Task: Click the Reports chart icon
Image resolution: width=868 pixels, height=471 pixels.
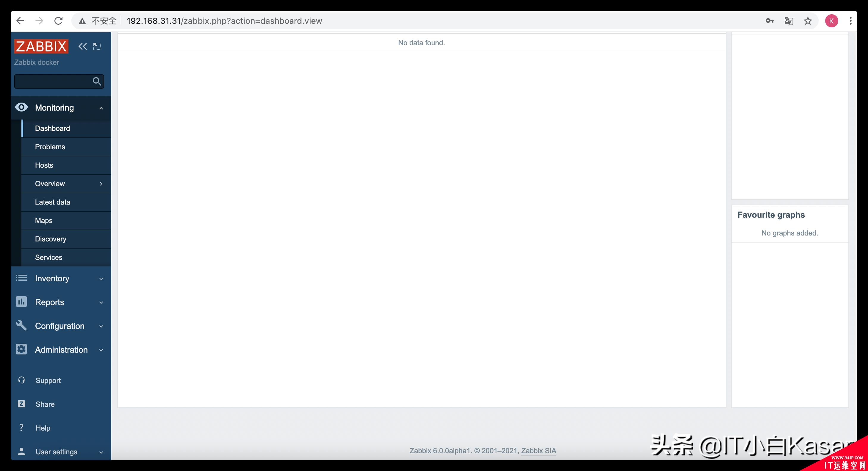Action: pyautogui.click(x=20, y=302)
